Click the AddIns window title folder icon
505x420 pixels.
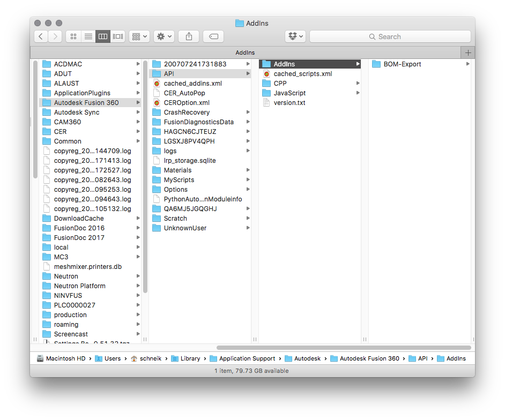[239, 23]
